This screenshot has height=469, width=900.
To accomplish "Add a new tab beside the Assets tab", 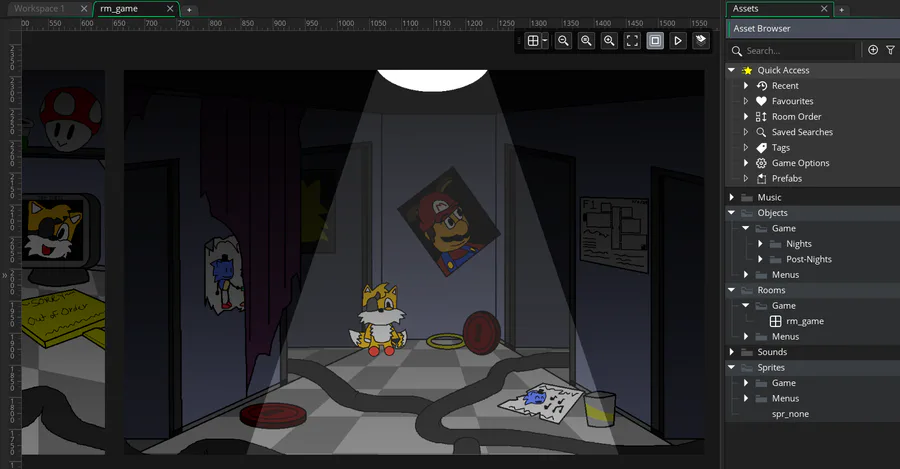I will point(841,10).
